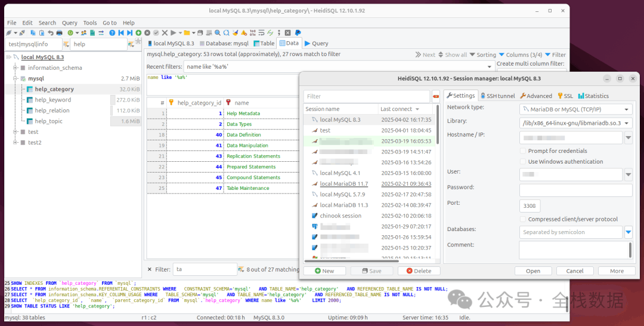Click the blue help question mark icon

click(x=112, y=33)
